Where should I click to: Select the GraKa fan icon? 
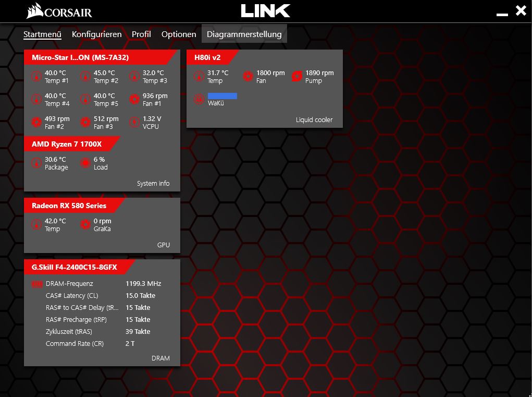[x=85, y=224]
